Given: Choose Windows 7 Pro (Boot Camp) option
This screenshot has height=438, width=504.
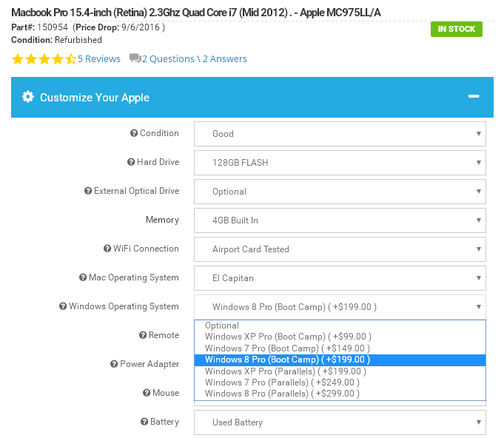Looking at the screenshot, I should 340,348.
